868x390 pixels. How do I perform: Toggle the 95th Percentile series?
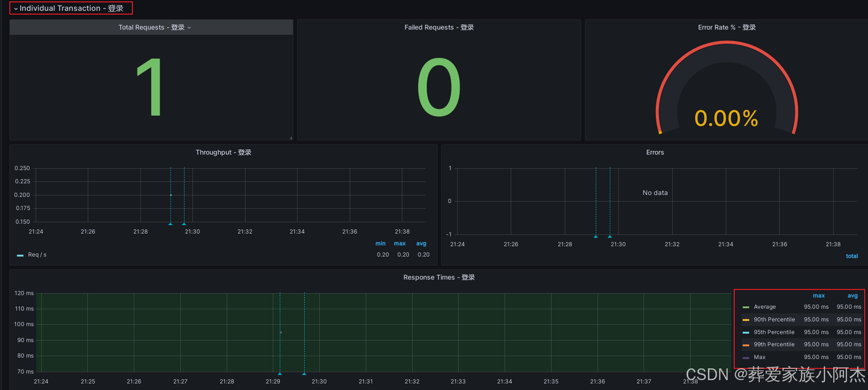[x=774, y=332]
